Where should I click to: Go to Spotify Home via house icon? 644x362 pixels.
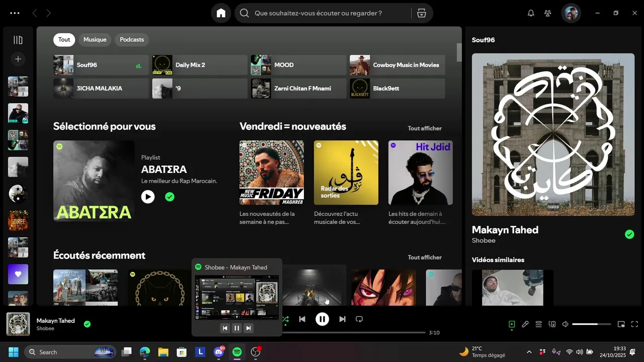[221, 13]
